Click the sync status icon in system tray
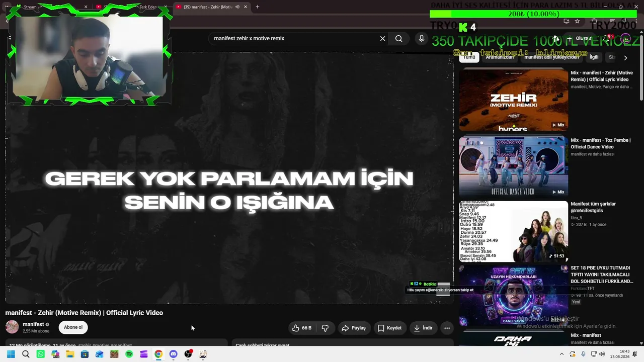644x362 pixels. tap(573, 354)
